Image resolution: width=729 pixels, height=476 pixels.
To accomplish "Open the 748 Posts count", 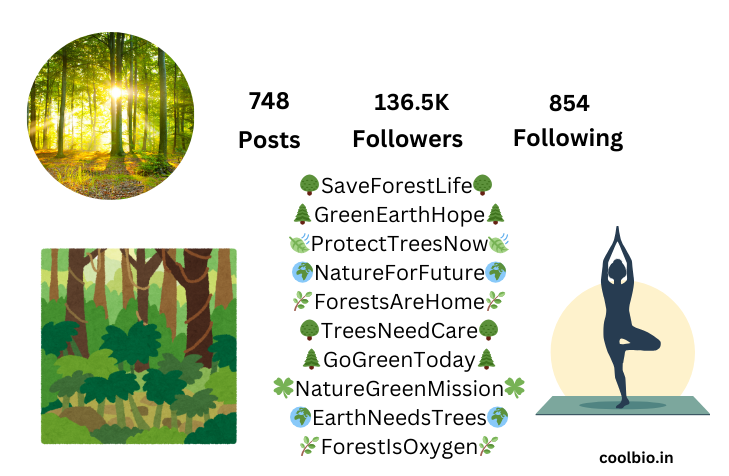I will (269, 120).
